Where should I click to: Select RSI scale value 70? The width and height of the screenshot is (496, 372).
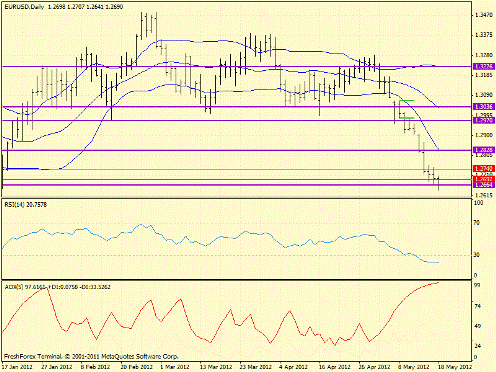click(477, 223)
